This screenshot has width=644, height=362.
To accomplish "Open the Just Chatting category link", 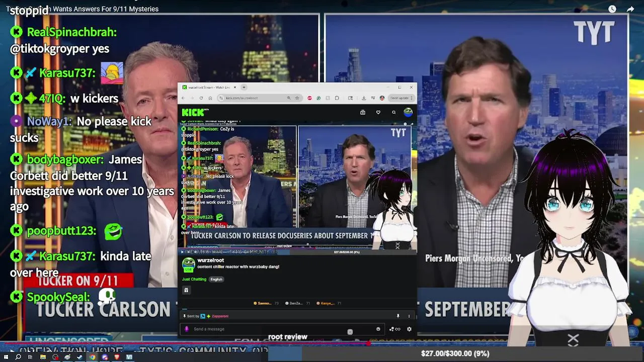I will (x=194, y=279).
